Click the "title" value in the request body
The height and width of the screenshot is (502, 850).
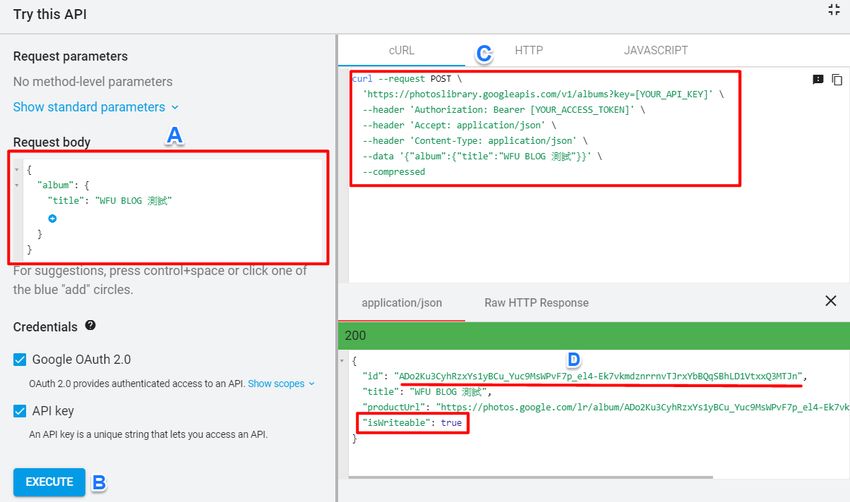[x=133, y=201]
